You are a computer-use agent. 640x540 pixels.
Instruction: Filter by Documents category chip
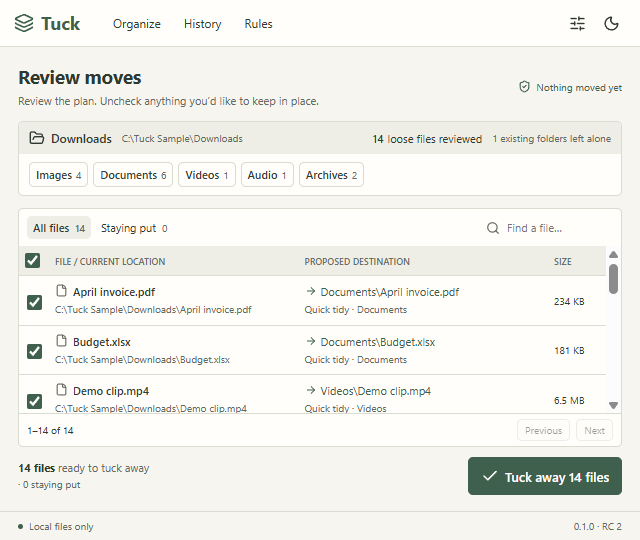[x=133, y=175]
